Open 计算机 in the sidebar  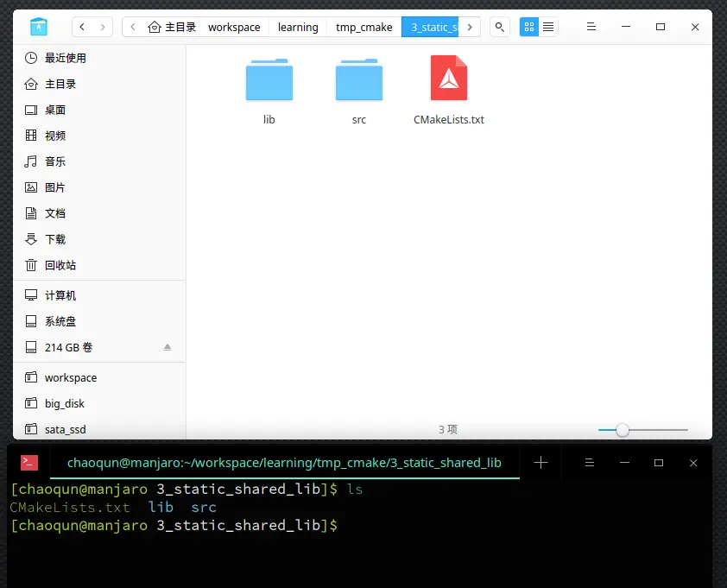point(99,295)
